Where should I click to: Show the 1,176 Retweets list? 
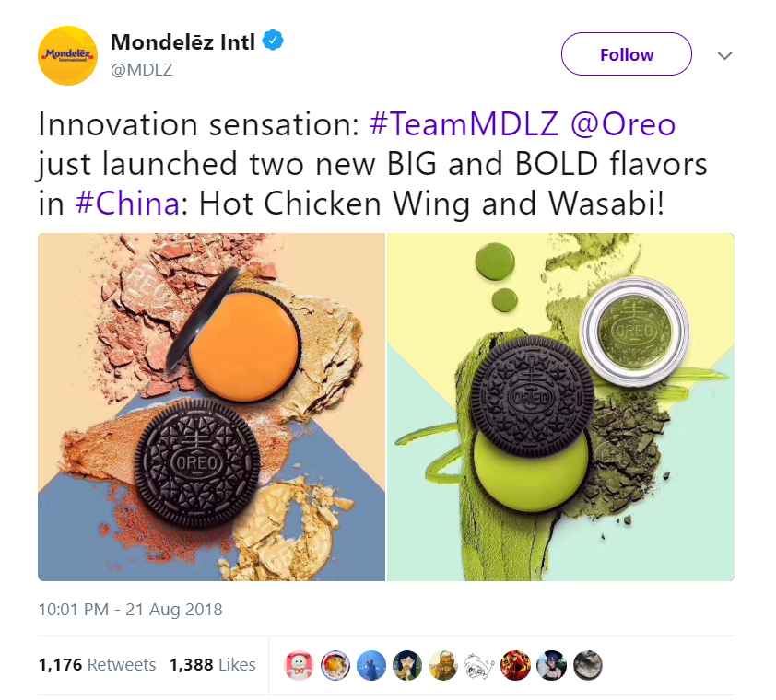click(97, 664)
